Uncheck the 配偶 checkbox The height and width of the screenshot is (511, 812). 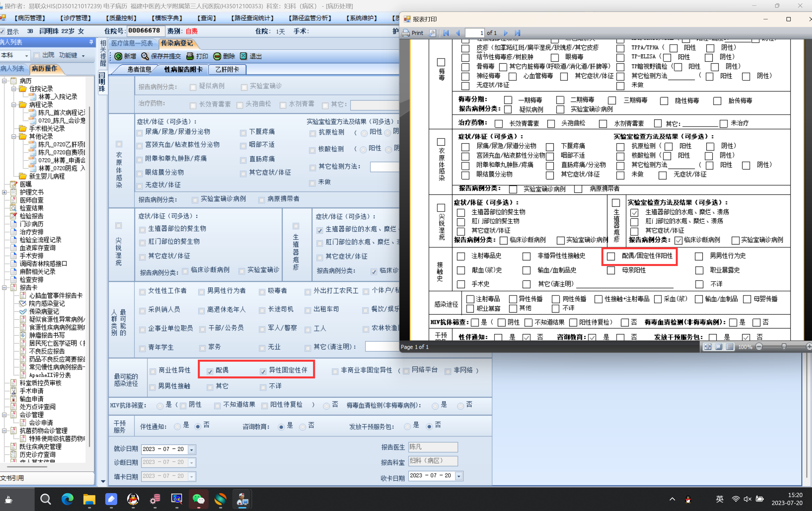[210, 371]
